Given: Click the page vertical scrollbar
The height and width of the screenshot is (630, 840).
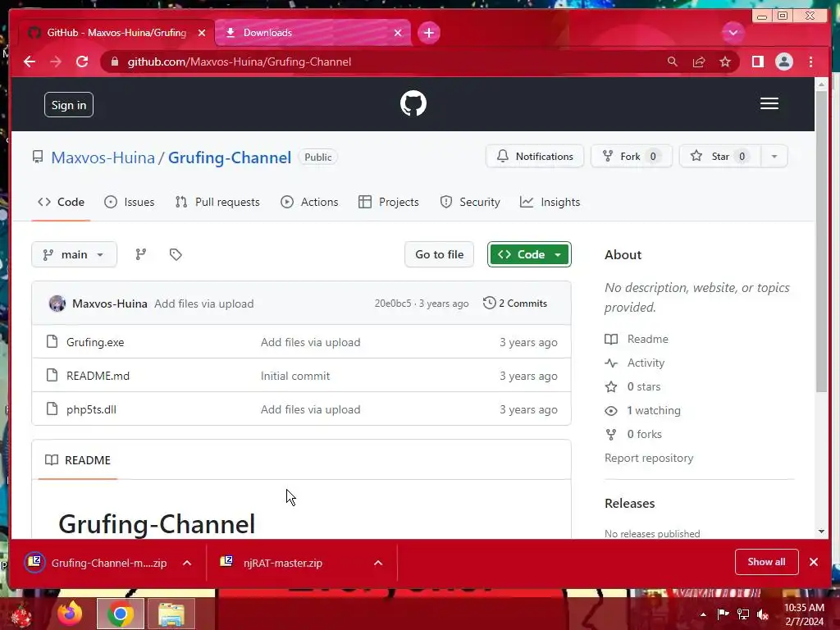Looking at the screenshot, I should pos(820,241).
